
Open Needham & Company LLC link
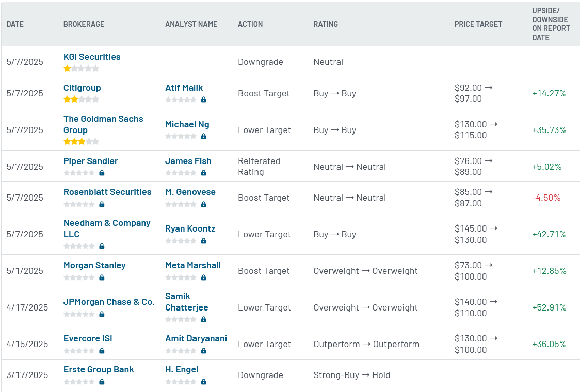(107, 228)
